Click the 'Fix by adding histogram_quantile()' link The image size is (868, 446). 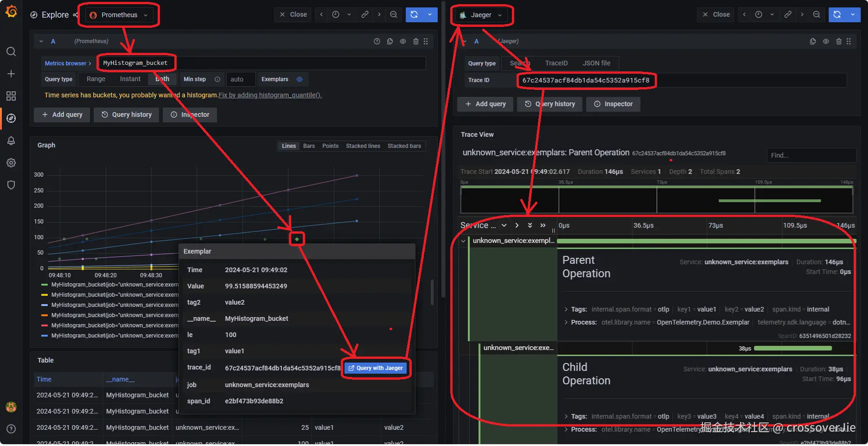(270, 95)
